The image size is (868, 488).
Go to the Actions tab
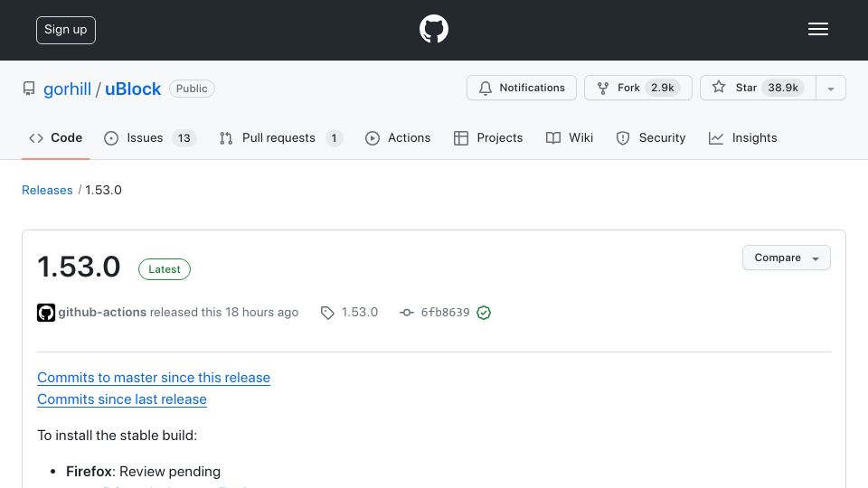pyautogui.click(x=398, y=137)
